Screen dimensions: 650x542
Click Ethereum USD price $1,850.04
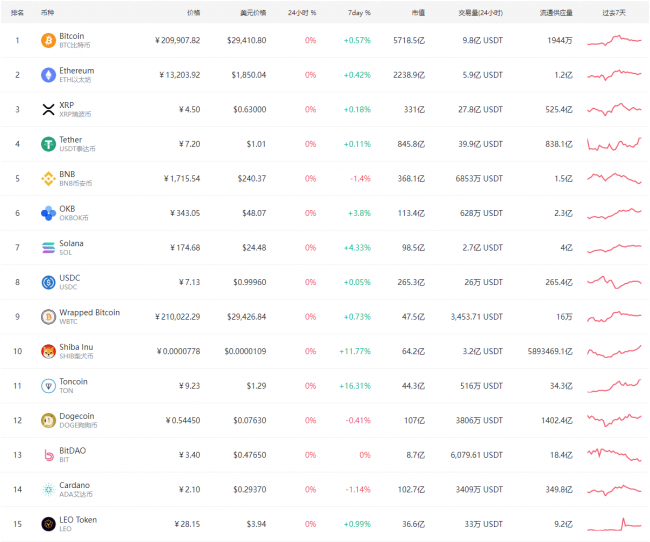click(x=249, y=75)
